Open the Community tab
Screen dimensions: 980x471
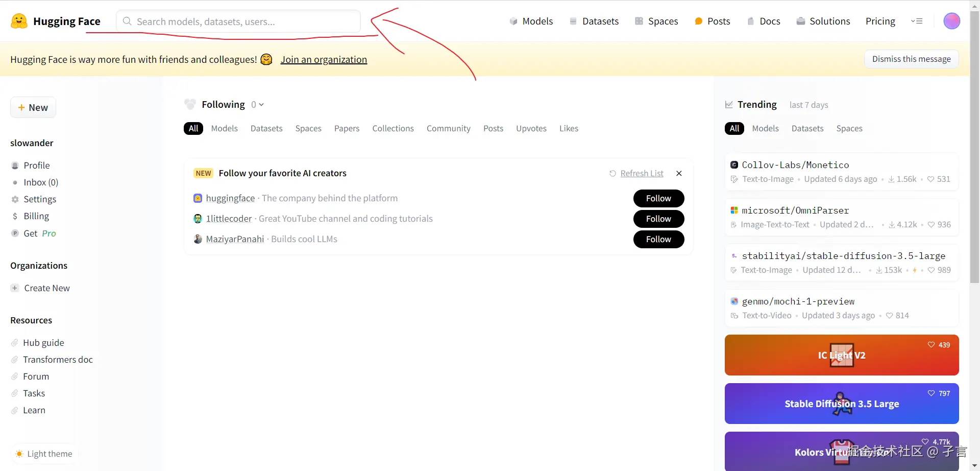(x=449, y=128)
